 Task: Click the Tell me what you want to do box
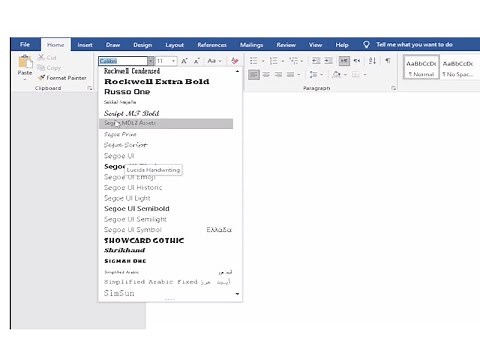tap(414, 44)
